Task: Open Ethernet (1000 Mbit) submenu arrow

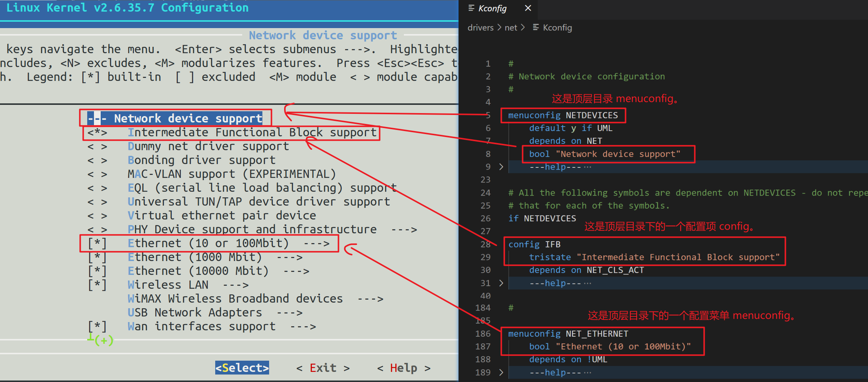Action: point(289,257)
